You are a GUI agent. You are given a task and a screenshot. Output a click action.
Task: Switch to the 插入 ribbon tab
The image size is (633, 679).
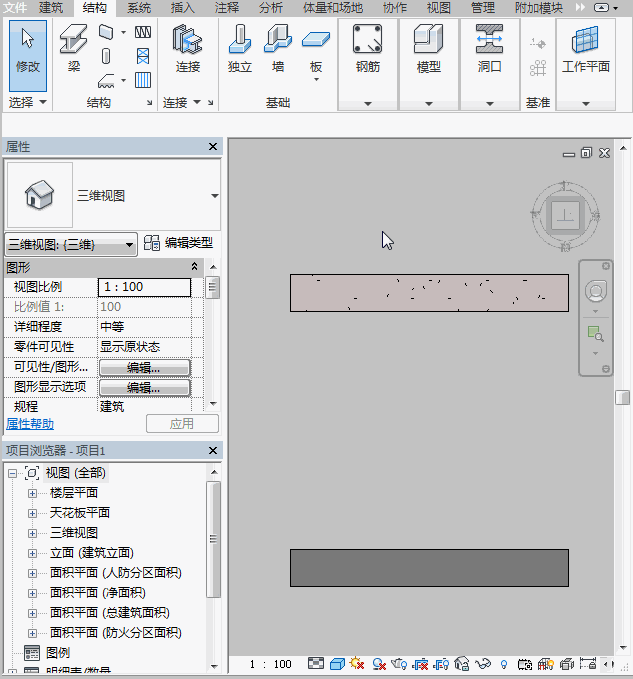(182, 7)
